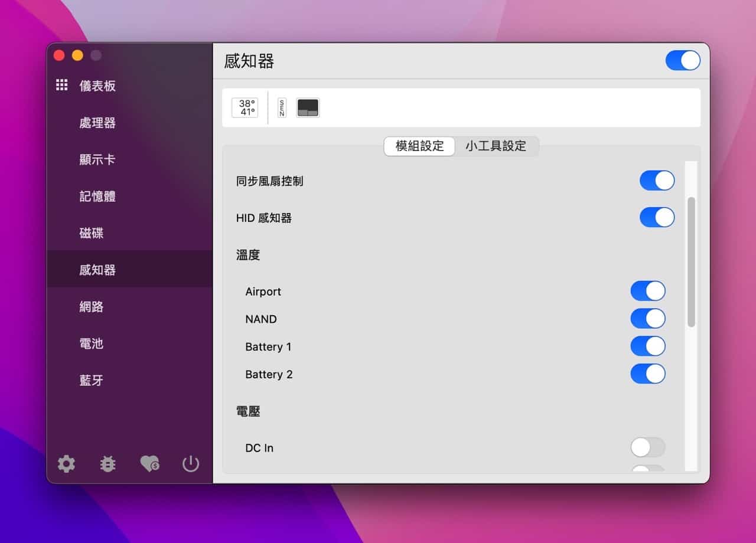The width and height of the screenshot is (756, 543).
Task: Click the 電壓 section heading
Action: coord(248,411)
